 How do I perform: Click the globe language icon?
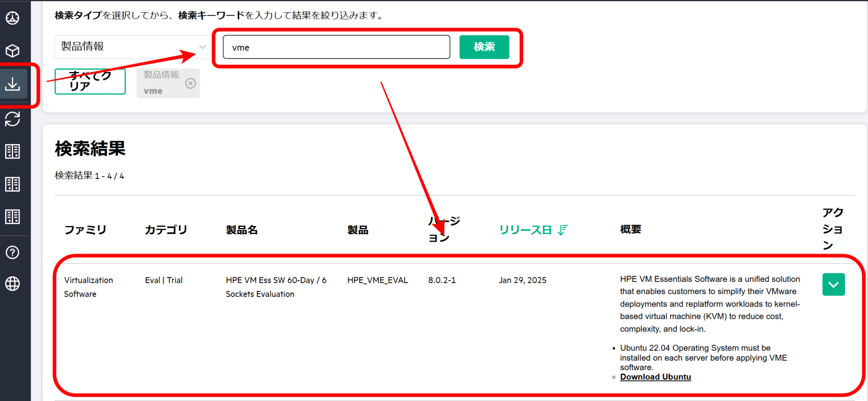pos(13,284)
